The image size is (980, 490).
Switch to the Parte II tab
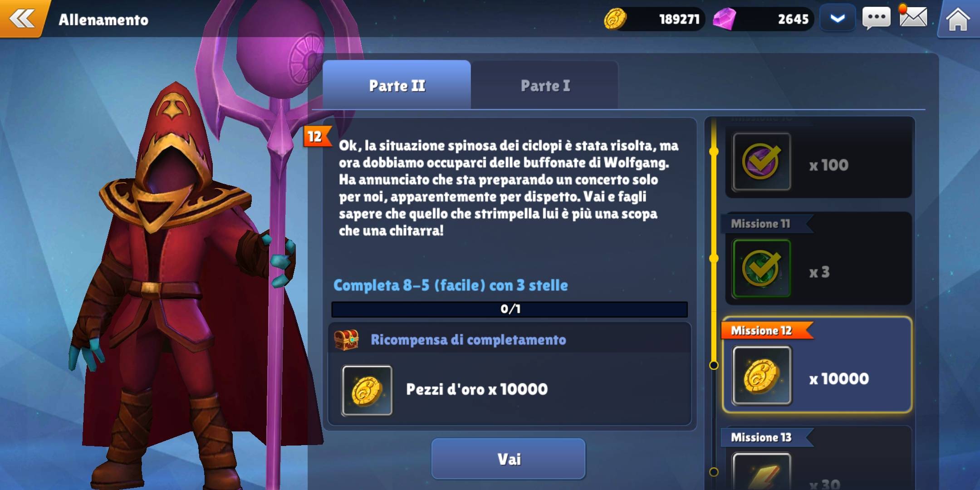pyautogui.click(x=397, y=85)
